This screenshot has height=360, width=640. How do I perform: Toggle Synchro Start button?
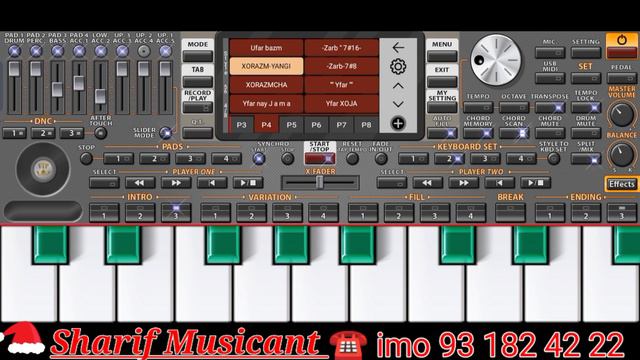[x=259, y=159]
